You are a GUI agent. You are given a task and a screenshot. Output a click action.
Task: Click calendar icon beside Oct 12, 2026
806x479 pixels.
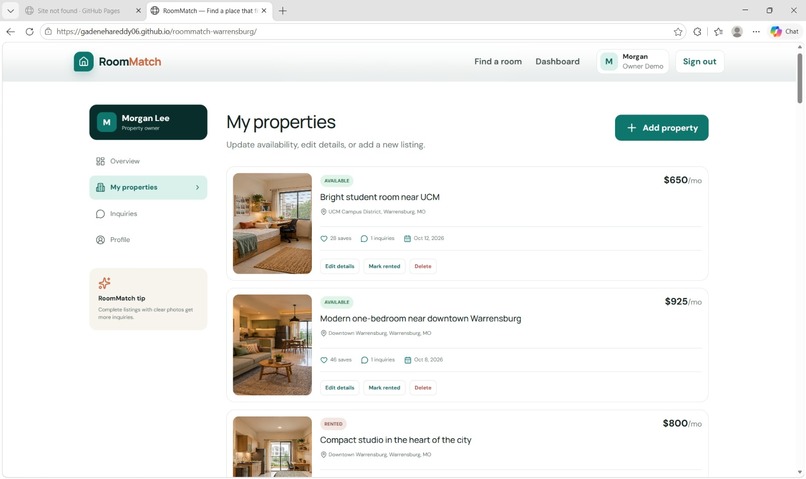[x=407, y=238]
